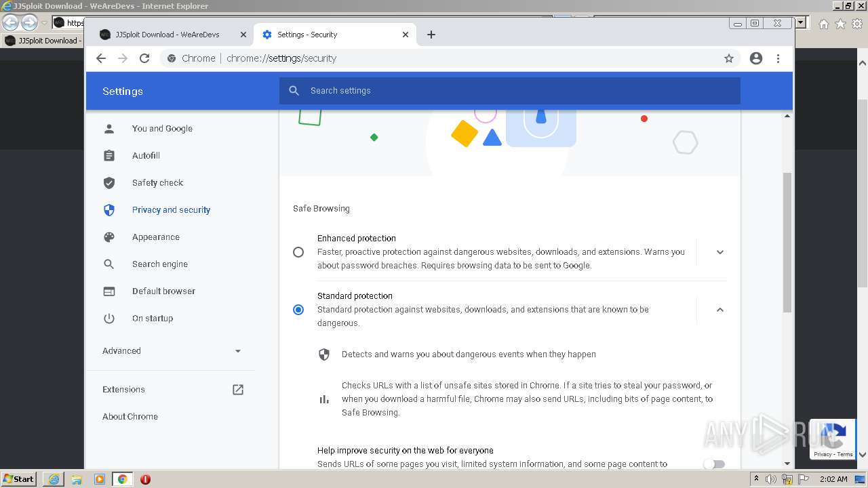Select Privacy and security in sidebar
Image resolution: width=868 pixels, height=488 pixels.
[x=171, y=209]
